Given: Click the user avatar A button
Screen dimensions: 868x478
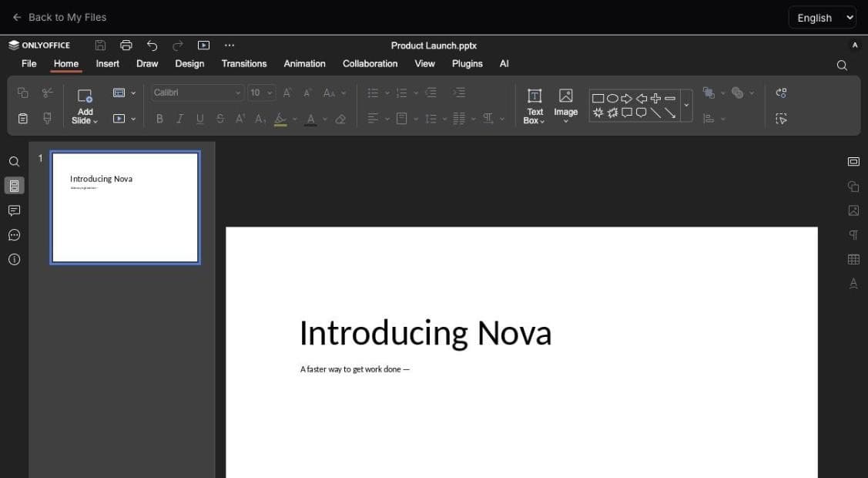Looking at the screenshot, I should 855,45.
